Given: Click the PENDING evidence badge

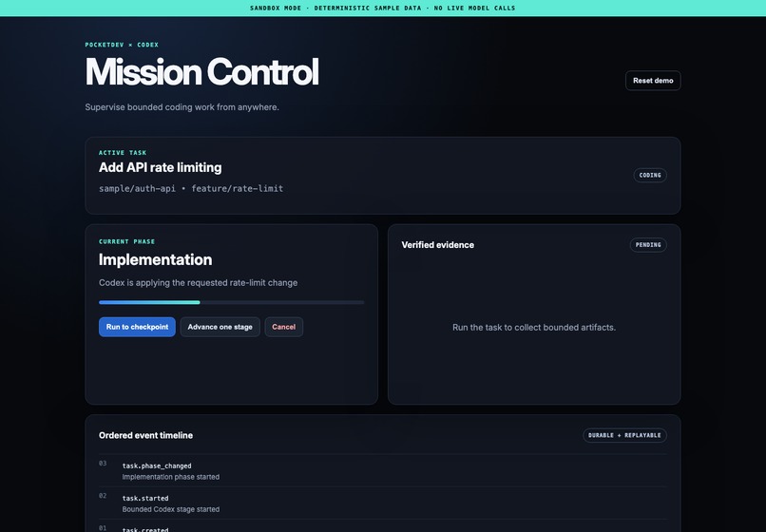Looking at the screenshot, I should tap(648, 245).
